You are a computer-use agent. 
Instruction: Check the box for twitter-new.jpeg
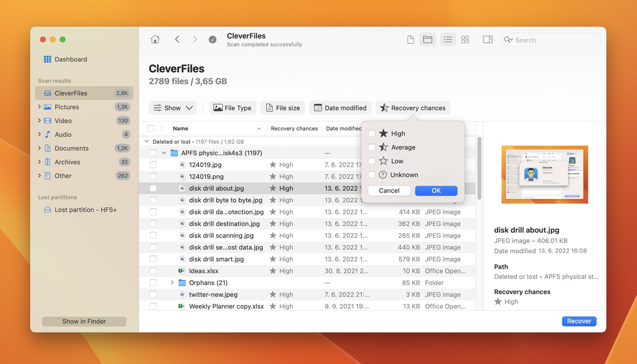[x=153, y=295]
